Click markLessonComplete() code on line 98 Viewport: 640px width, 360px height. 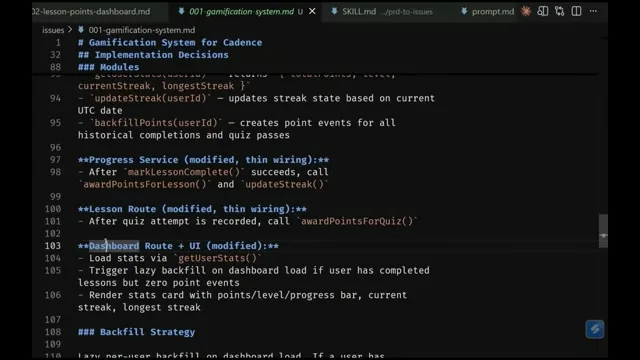click(184, 172)
